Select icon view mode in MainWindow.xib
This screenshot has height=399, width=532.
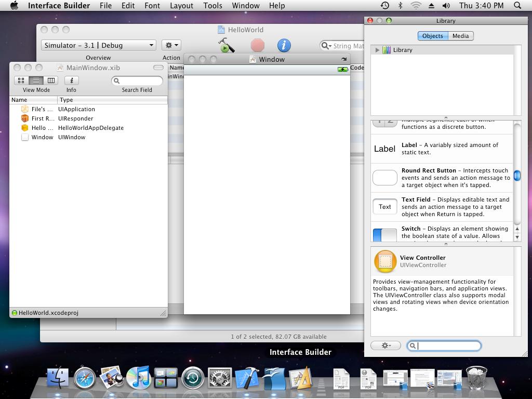pos(21,81)
